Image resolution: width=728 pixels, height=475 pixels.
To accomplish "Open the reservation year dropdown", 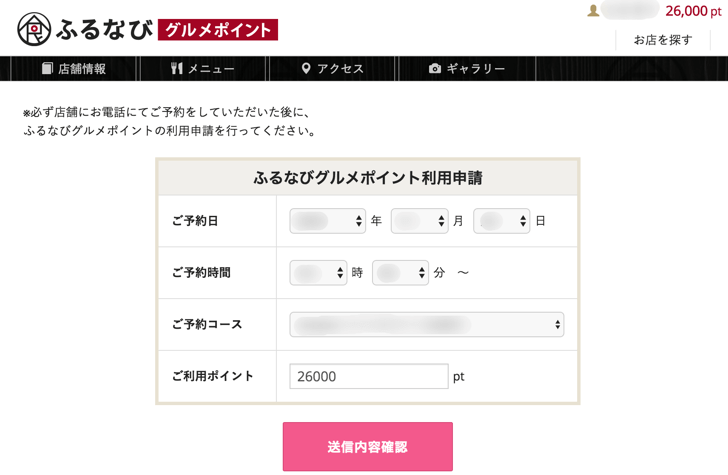I will point(327,221).
